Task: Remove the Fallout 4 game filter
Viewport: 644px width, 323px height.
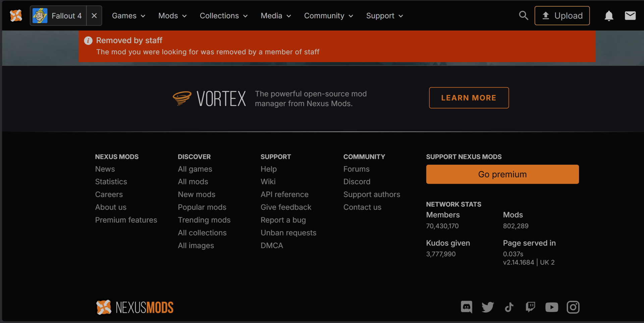Action: pyautogui.click(x=94, y=16)
